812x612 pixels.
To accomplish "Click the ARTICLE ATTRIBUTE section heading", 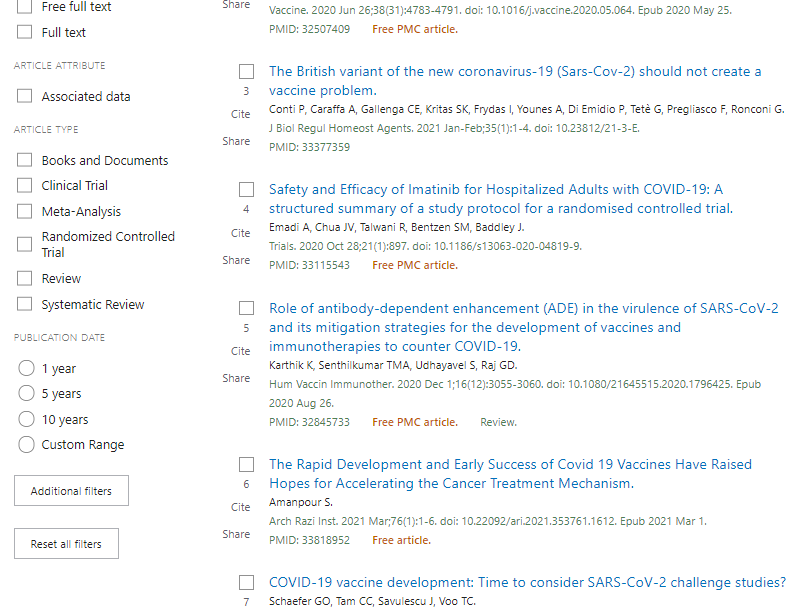I will (x=60, y=66).
